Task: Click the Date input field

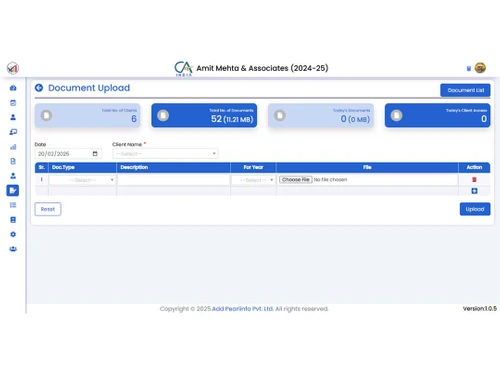Action: coord(68,154)
